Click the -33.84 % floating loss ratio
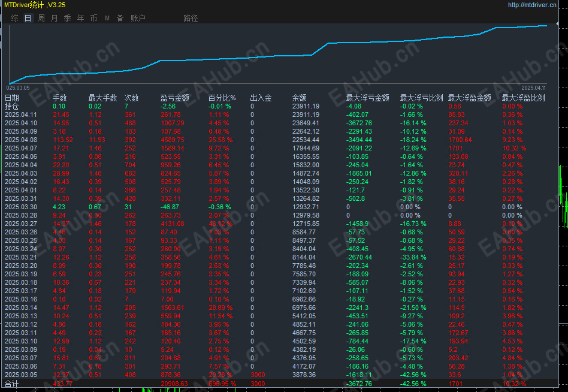 pos(413,257)
